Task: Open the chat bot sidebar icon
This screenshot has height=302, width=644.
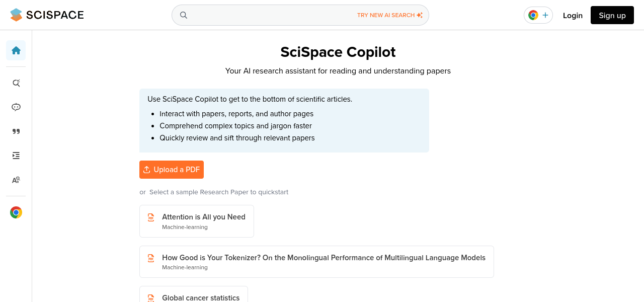Action: coord(16,107)
